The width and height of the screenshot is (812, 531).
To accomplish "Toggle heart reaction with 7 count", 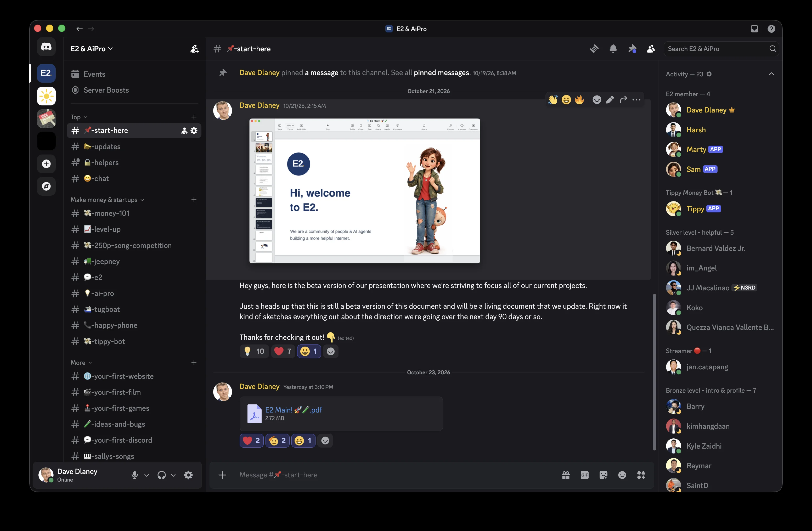I will pyautogui.click(x=283, y=351).
